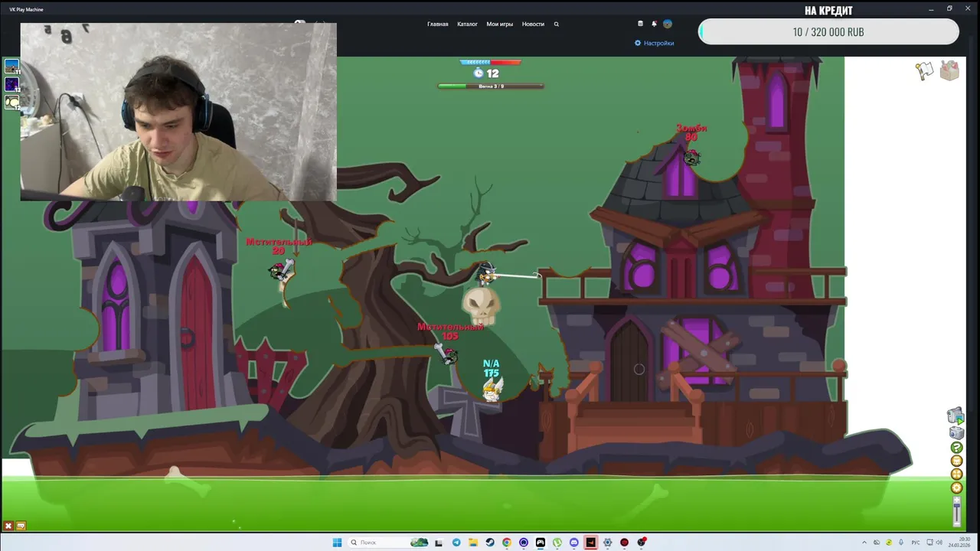Select the dark purple team slot icon
980x551 pixels.
(x=11, y=84)
